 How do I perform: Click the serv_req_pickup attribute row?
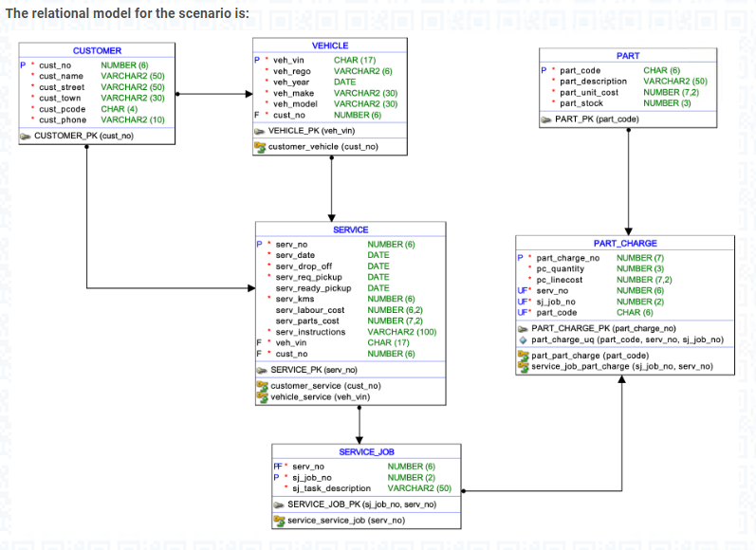coord(351,277)
